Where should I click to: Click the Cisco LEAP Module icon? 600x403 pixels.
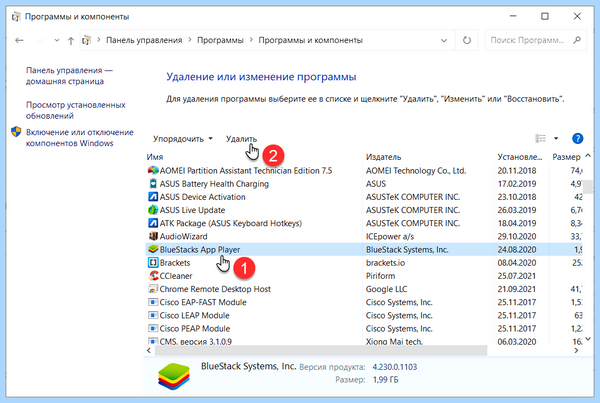tap(153, 315)
